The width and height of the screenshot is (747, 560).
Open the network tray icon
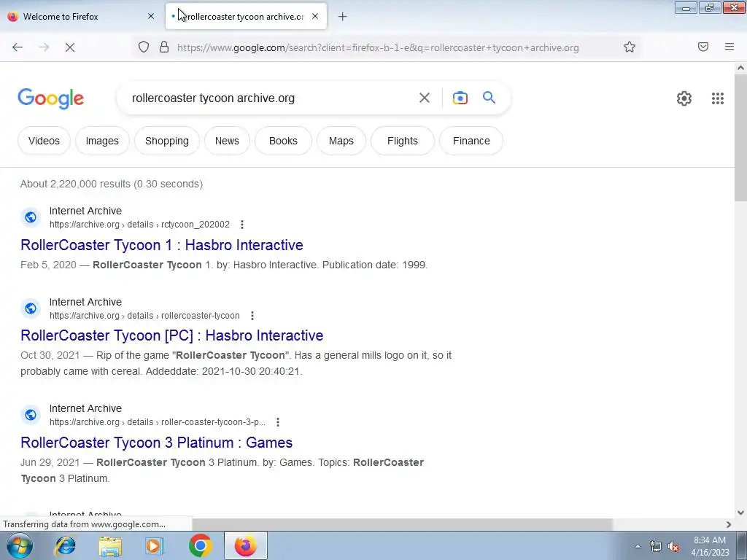pyautogui.click(x=656, y=546)
